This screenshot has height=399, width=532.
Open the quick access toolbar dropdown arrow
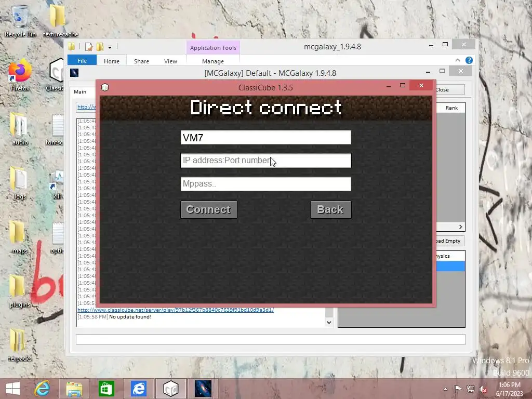(x=110, y=47)
